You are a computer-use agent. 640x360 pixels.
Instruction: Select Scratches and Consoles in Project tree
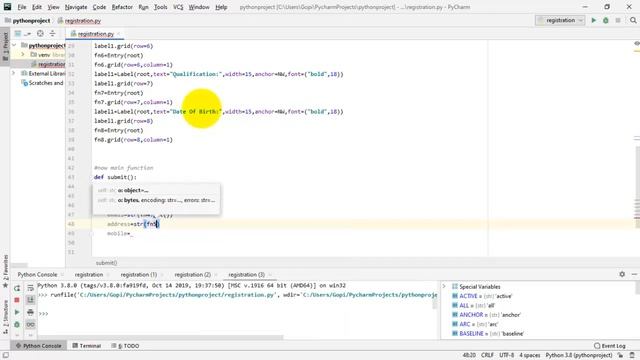42,83
